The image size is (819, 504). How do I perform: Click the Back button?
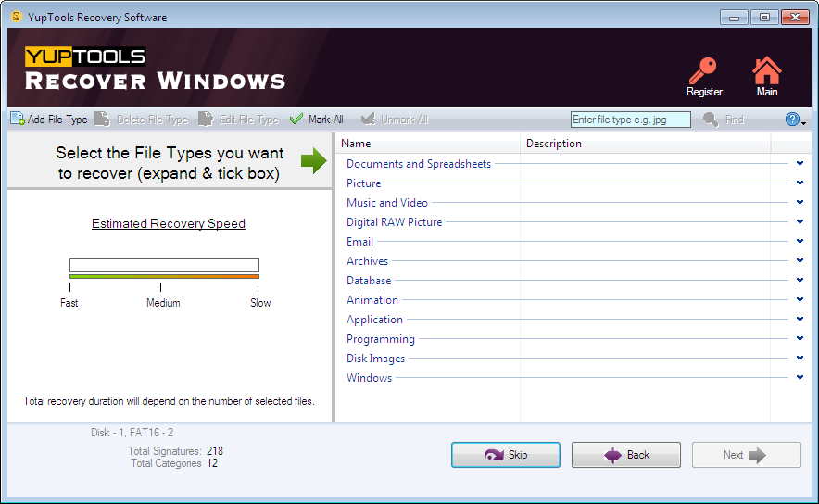coord(626,455)
